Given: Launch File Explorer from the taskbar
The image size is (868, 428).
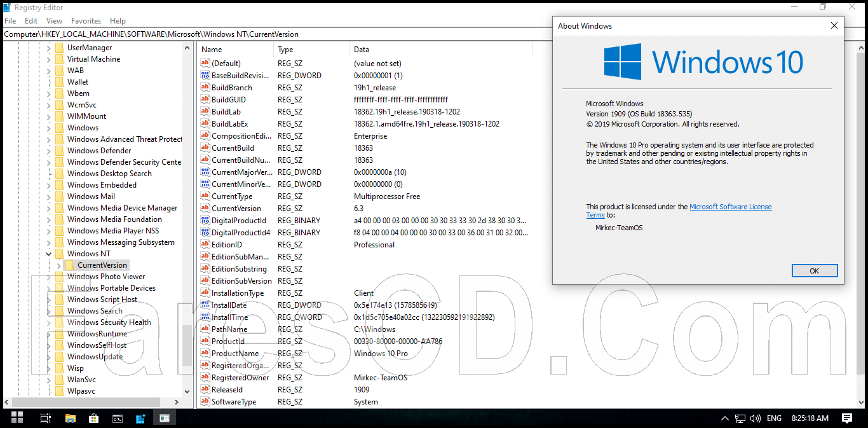Looking at the screenshot, I should point(70,418).
